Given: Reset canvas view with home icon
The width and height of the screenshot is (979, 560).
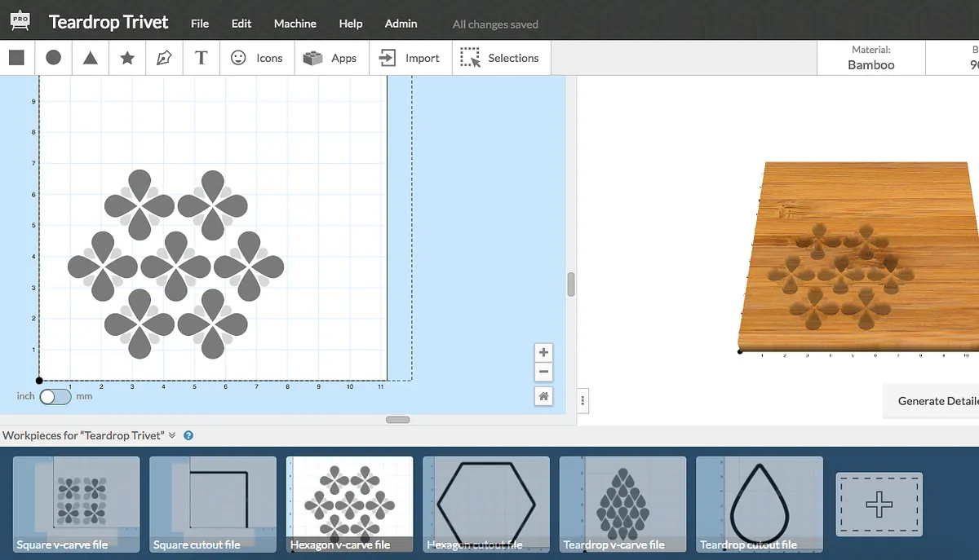Looking at the screenshot, I should 543,396.
